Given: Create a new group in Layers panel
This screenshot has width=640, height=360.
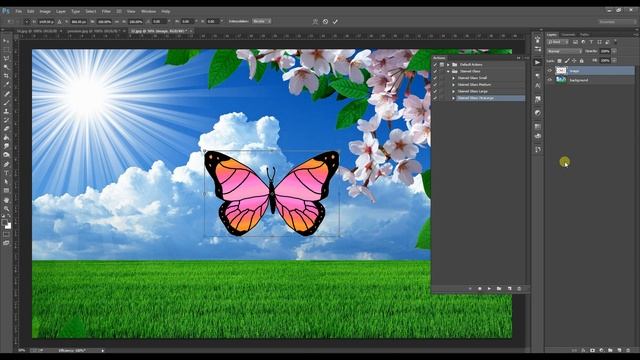Looking at the screenshot, I should [610, 350].
